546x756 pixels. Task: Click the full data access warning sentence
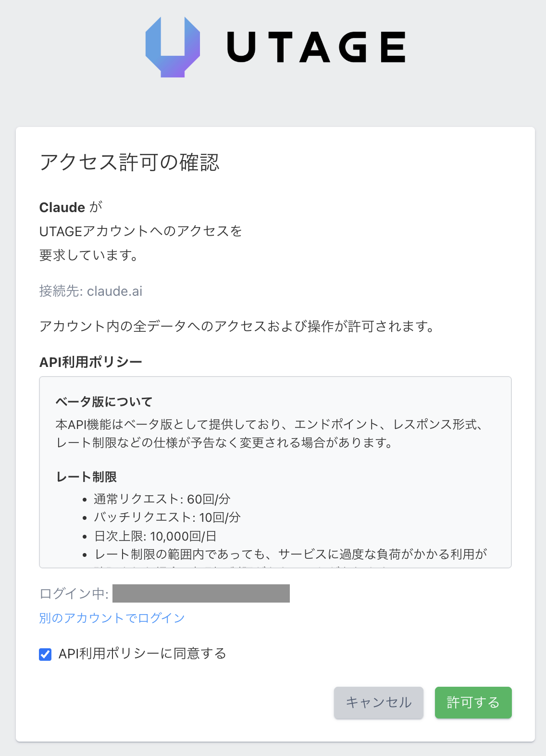237,327
